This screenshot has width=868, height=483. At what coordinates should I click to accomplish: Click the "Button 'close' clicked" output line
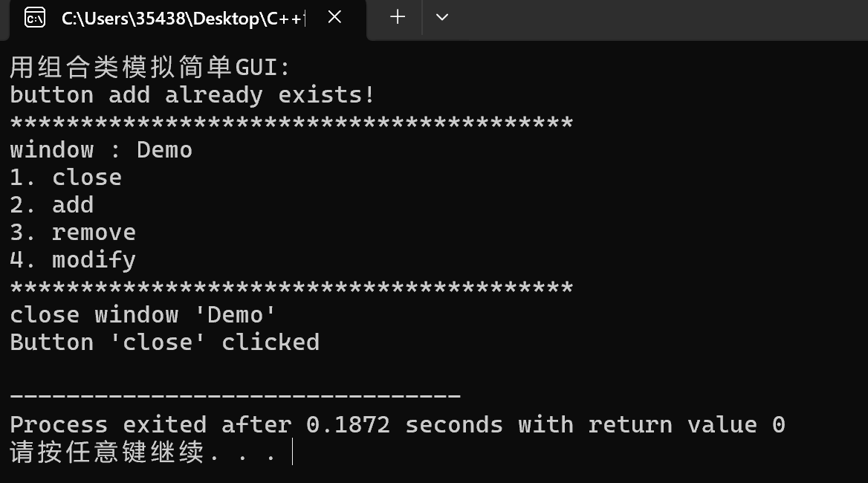coord(164,343)
